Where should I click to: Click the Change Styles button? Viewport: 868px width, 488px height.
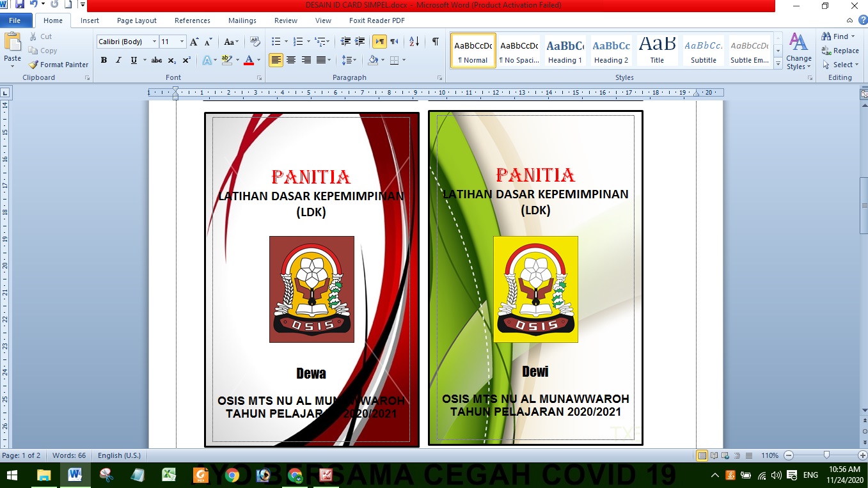coord(798,51)
